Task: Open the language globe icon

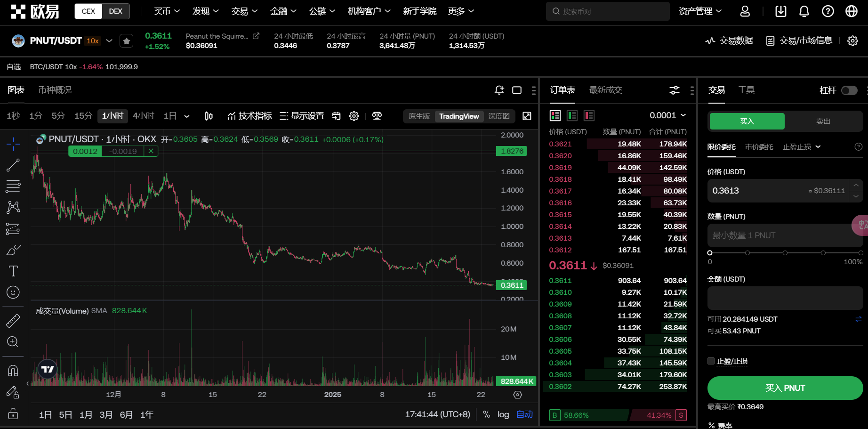Action: [852, 11]
